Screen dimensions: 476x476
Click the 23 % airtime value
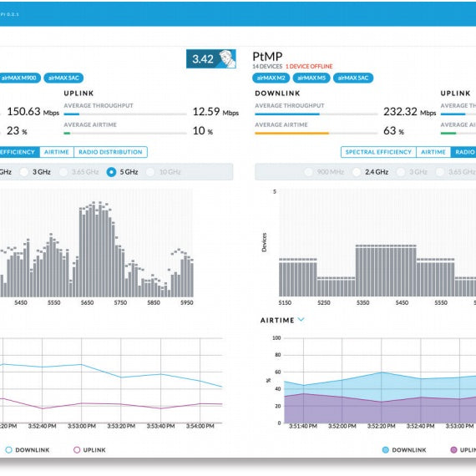(x=17, y=131)
